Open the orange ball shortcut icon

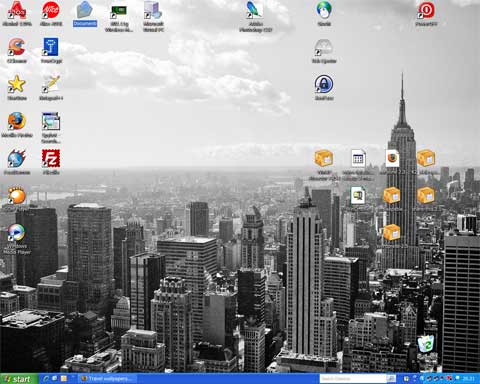point(17,196)
